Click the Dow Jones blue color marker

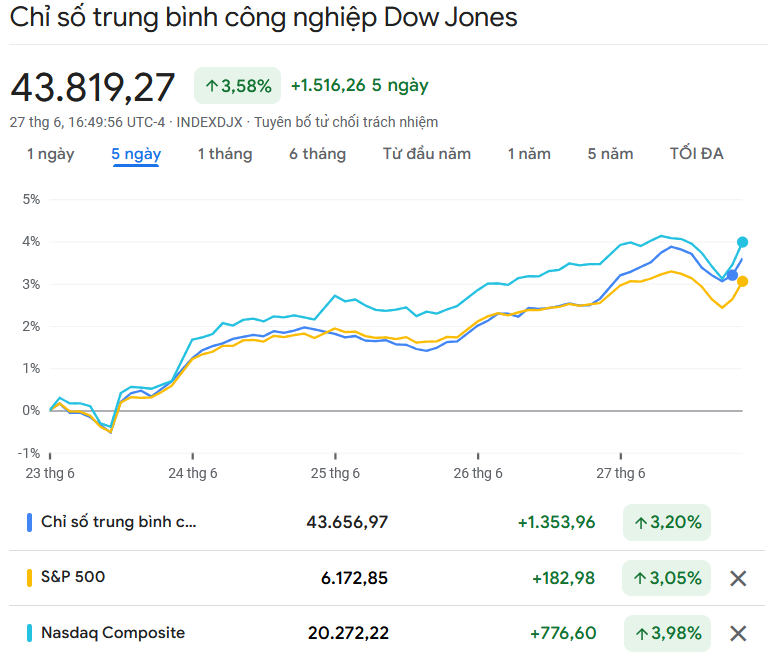tap(29, 522)
